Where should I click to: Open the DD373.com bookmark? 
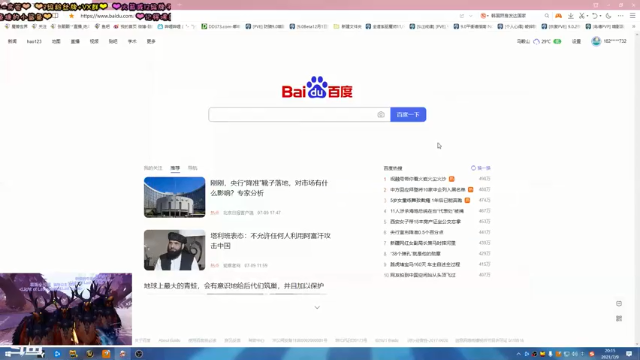point(220,27)
